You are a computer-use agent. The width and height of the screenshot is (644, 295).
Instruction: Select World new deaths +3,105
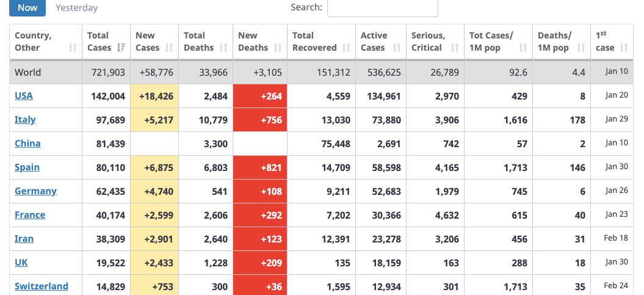pyautogui.click(x=268, y=73)
